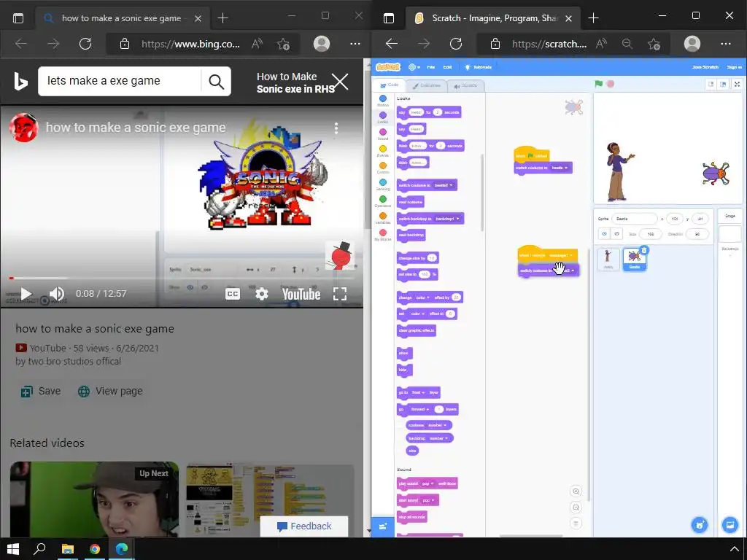
Task: Open color dropdown on set effect block
Action: (418, 314)
